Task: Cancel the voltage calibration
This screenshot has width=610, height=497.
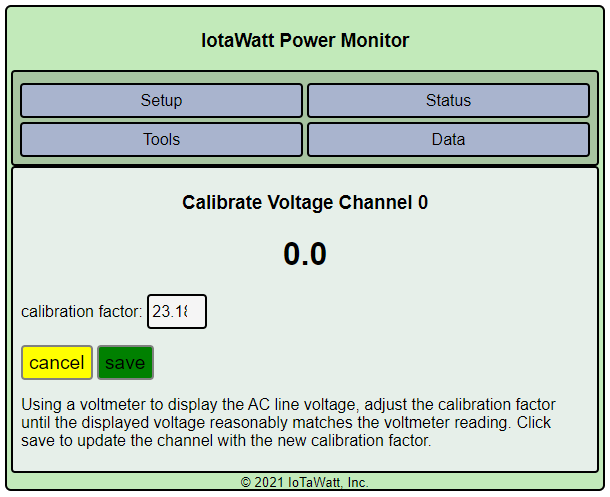Action: click(57, 362)
